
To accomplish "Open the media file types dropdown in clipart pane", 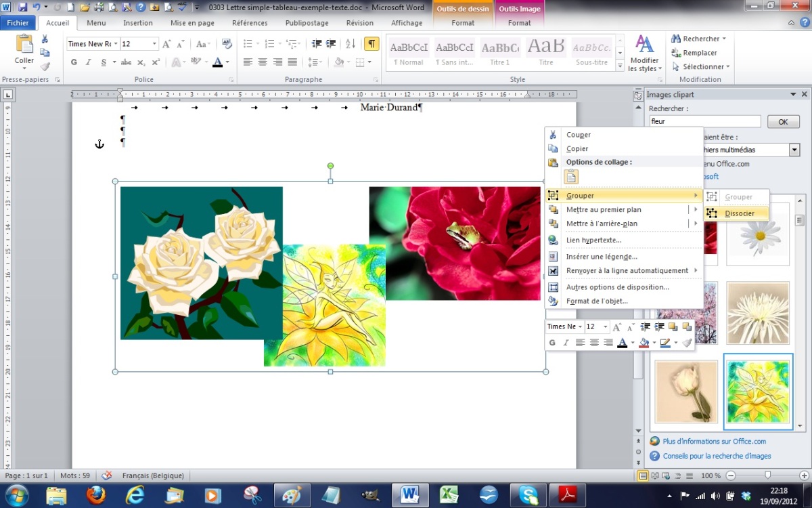I will (x=794, y=150).
